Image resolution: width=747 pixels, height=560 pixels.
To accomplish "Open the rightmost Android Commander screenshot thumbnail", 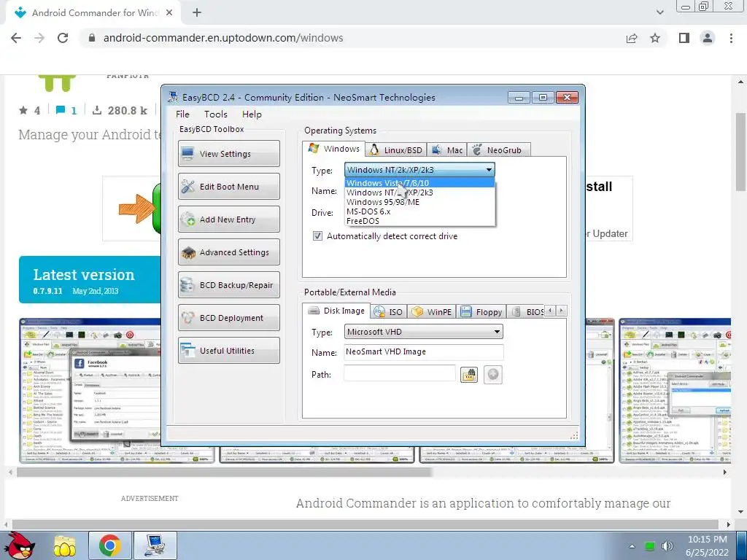I will (675, 391).
